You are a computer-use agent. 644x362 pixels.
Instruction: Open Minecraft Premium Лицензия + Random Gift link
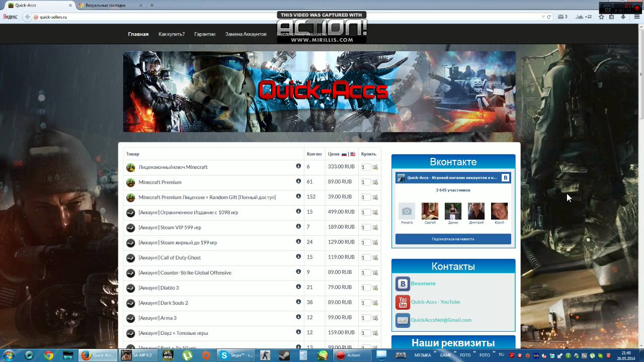point(207,197)
